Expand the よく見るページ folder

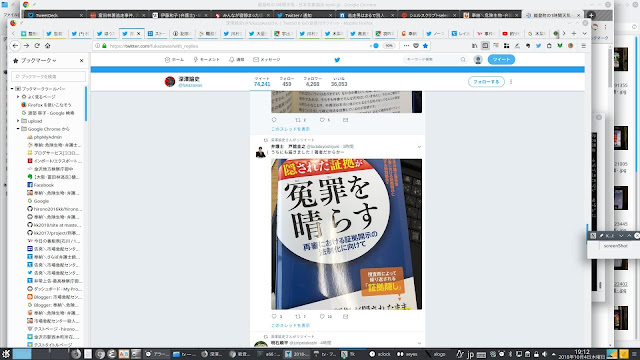click(x=18, y=97)
